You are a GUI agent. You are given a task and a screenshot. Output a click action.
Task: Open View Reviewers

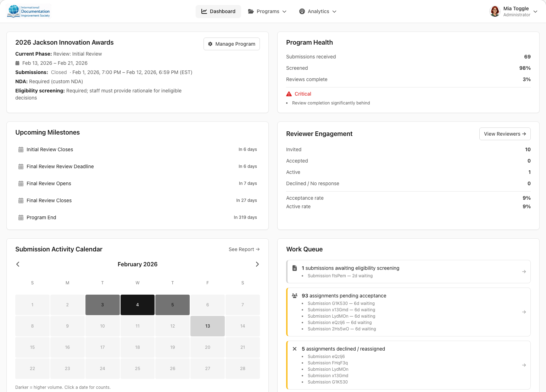point(505,134)
